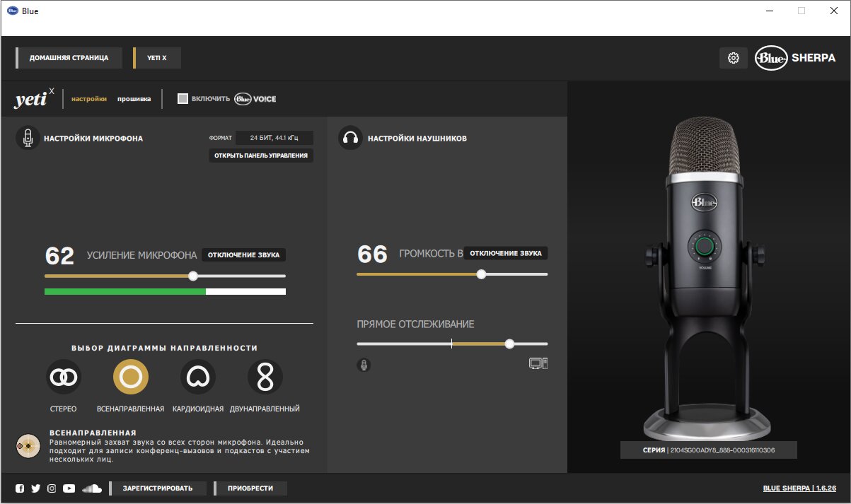The image size is (851, 504).
Task: Mute the microphone gain
Action: pyautogui.click(x=244, y=254)
